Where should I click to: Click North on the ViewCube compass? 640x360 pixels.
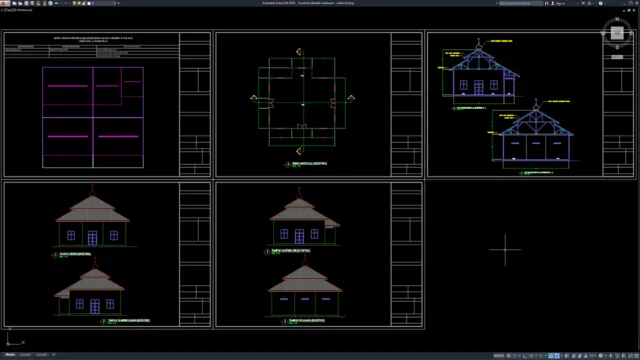tap(617, 19)
